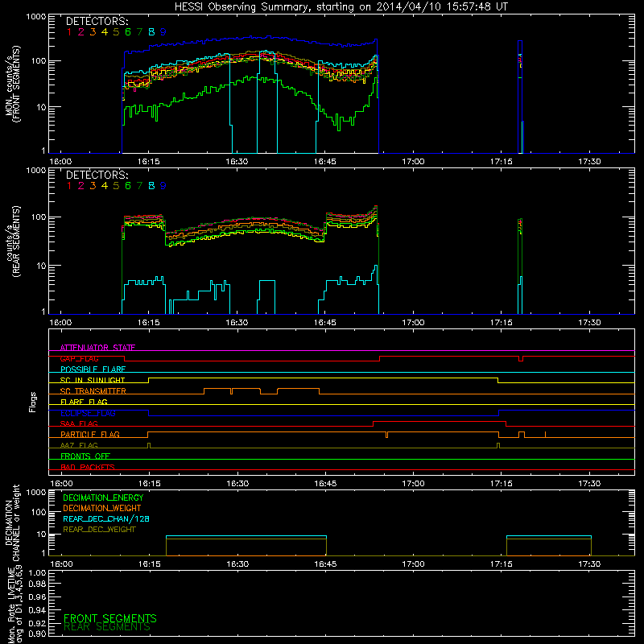Select the POSSIBLE_FLARE flag label

click(x=93, y=369)
